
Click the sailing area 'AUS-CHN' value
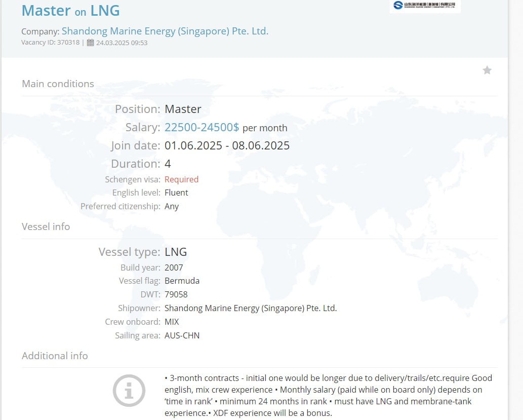[x=182, y=335]
